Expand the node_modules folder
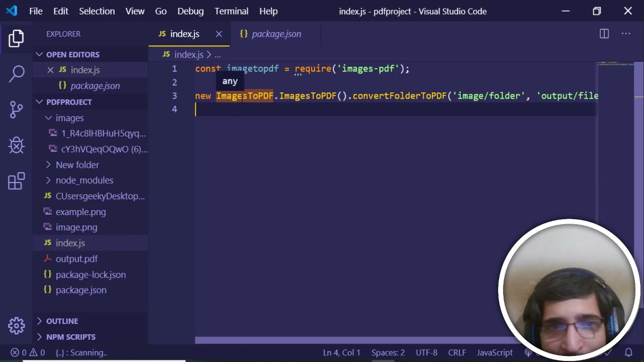644x362 pixels. click(x=49, y=180)
